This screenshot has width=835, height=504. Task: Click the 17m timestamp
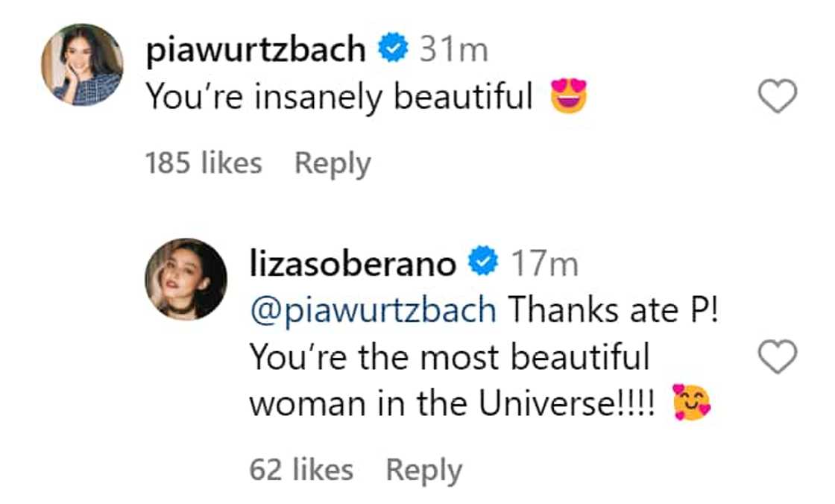[x=543, y=264]
